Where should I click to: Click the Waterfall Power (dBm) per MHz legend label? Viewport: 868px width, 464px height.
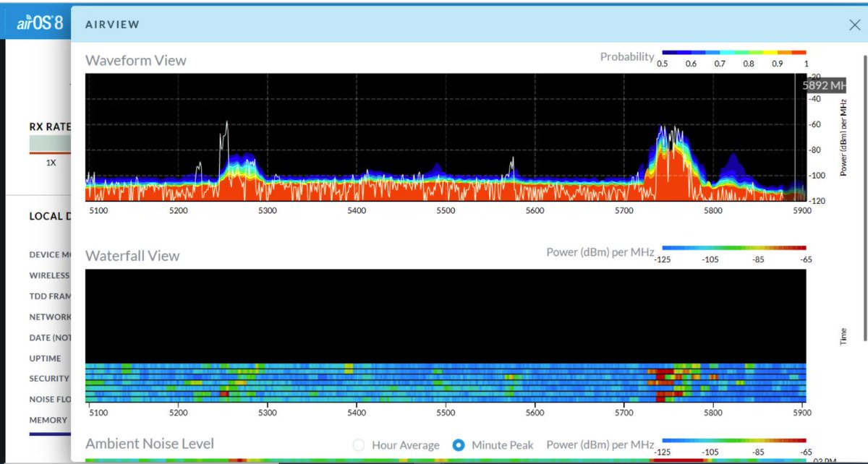[600, 252]
